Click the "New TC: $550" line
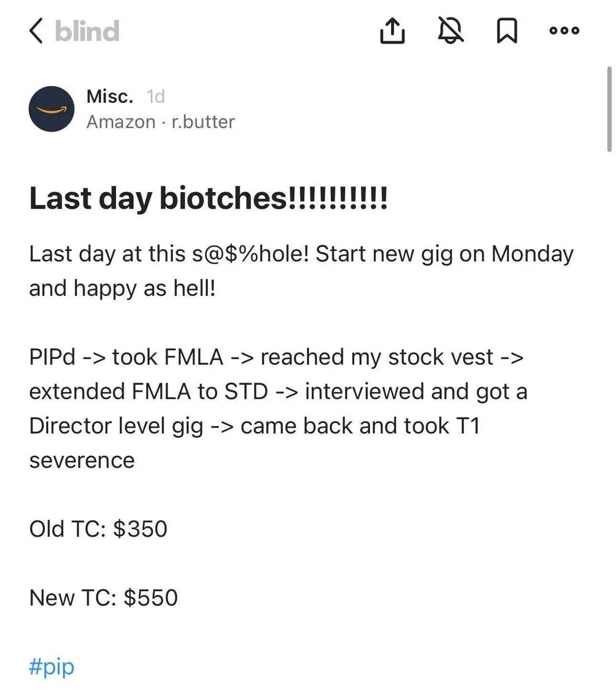The width and height of the screenshot is (616, 693). click(x=103, y=598)
